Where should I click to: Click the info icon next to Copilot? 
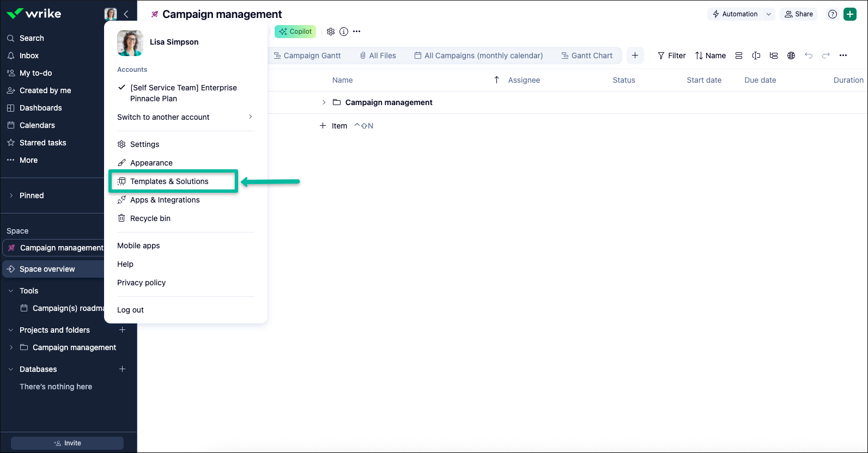[x=344, y=32]
